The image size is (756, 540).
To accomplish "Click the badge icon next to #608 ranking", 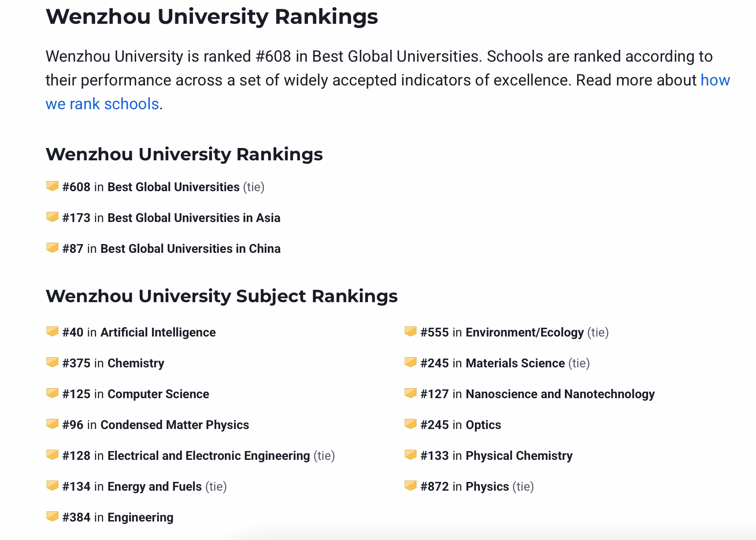I will pos(52,186).
